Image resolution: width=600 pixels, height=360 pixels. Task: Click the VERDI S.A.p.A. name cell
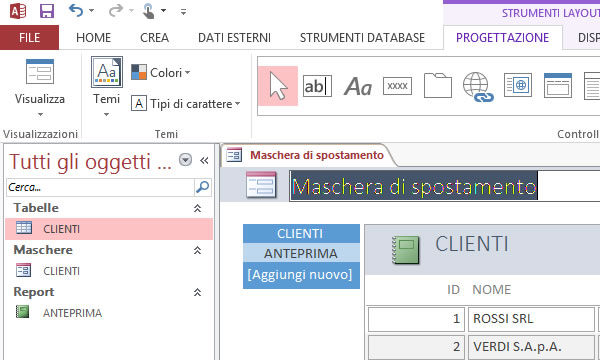click(531, 347)
